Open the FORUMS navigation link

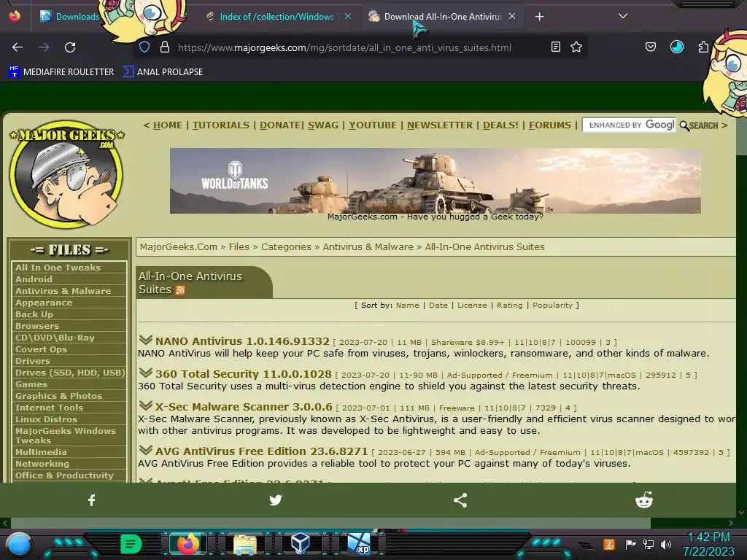[x=550, y=125]
